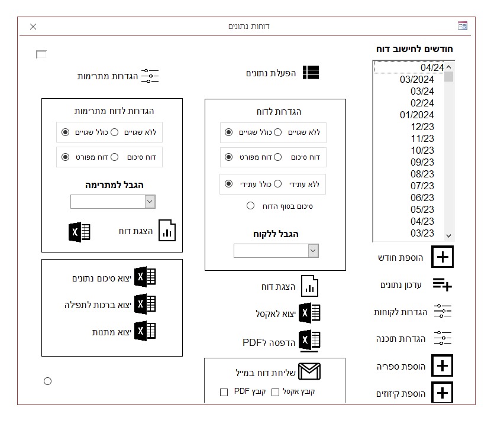504x424 pixels.
Task: Click the יצוא מתנות label
Action: (112, 332)
